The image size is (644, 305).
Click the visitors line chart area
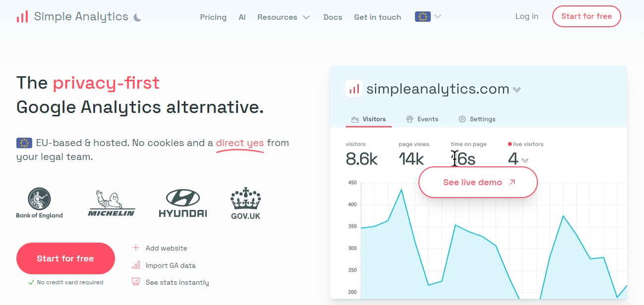pos(494,240)
